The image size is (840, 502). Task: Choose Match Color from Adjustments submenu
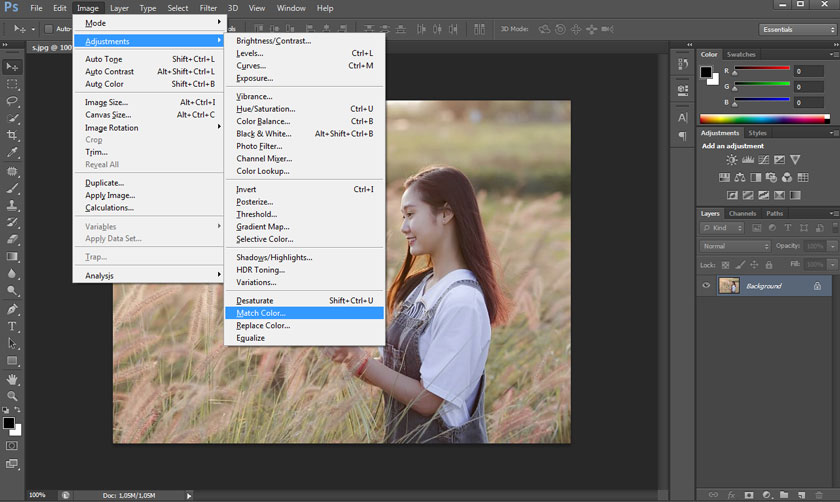click(261, 313)
